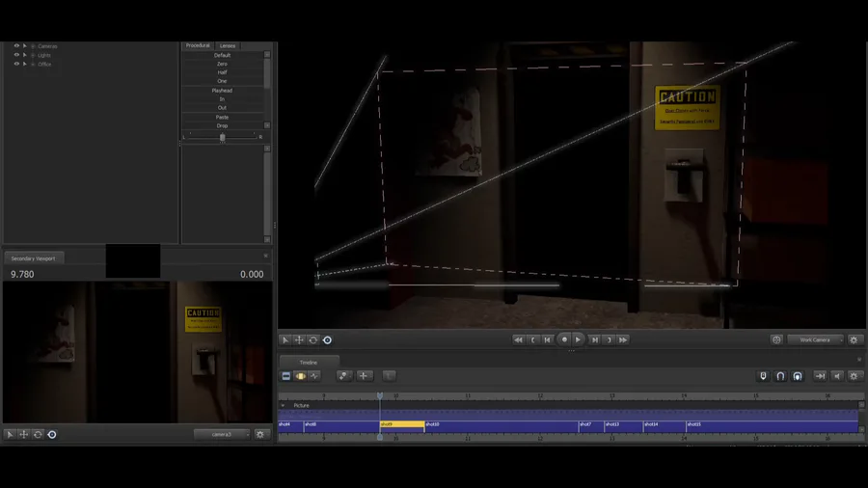Open the camera3 dropdown in secondary viewport
Image resolution: width=868 pixels, height=488 pixels.
[222, 434]
